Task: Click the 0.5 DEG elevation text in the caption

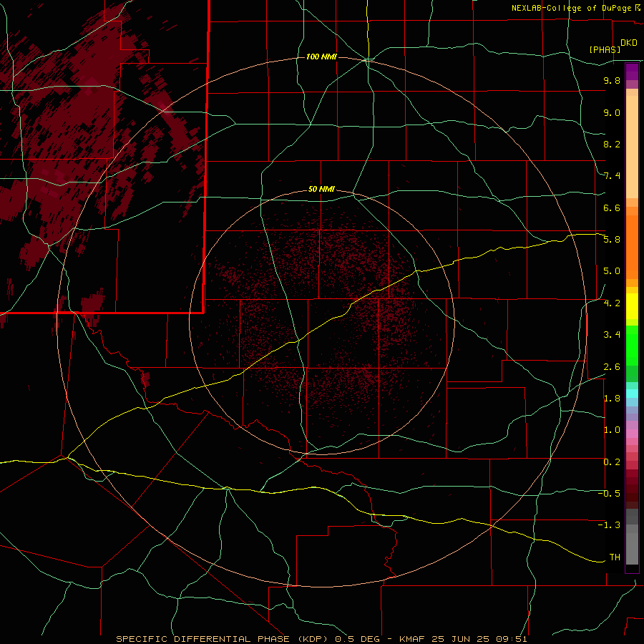Action: (x=357, y=639)
